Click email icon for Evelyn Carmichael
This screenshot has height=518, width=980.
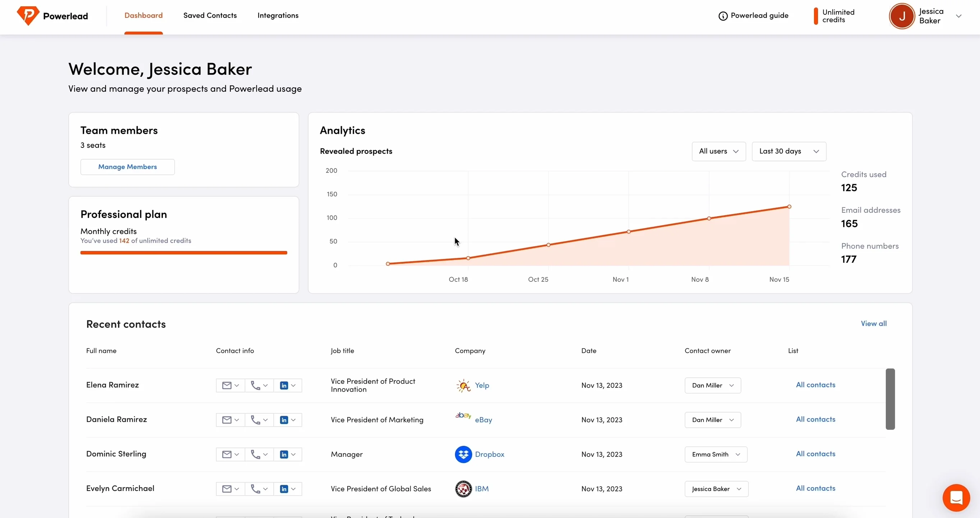click(x=227, y=489)
